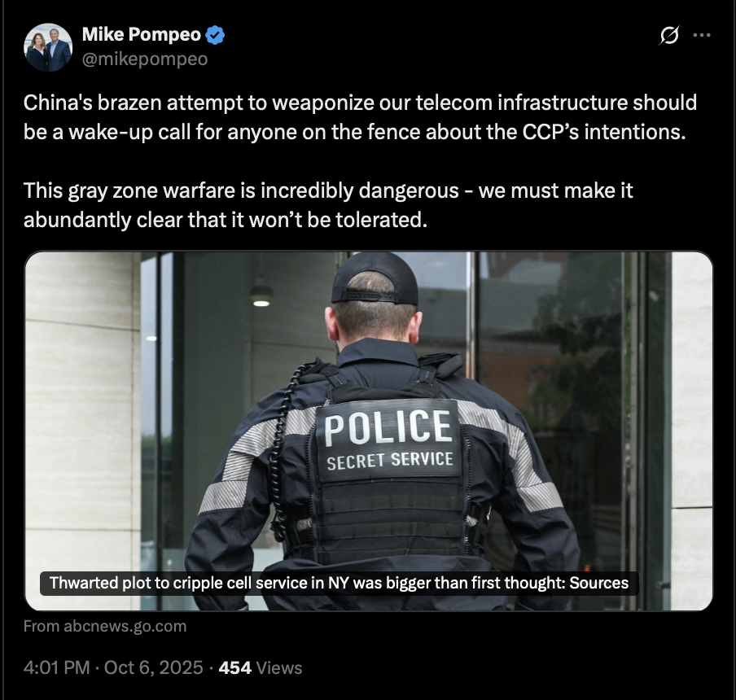
Task: Open the Grok explain-post icon
Action: (x=669, y=35)
